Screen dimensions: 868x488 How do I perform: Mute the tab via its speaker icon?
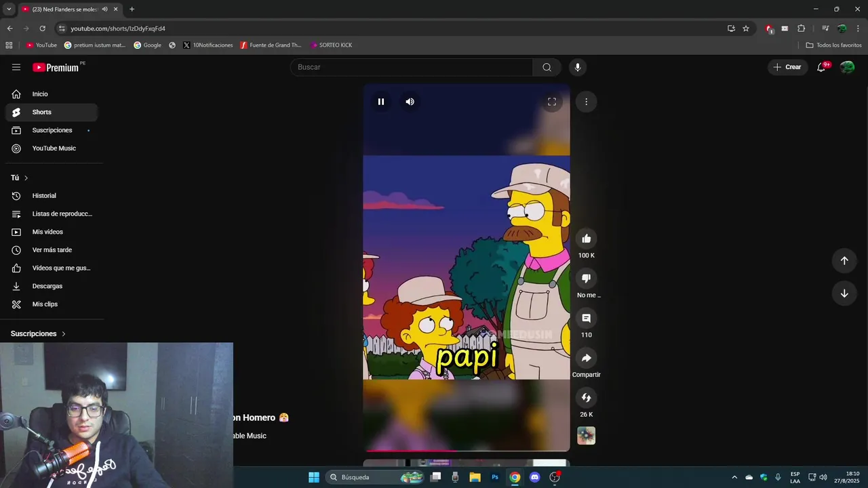104,9
